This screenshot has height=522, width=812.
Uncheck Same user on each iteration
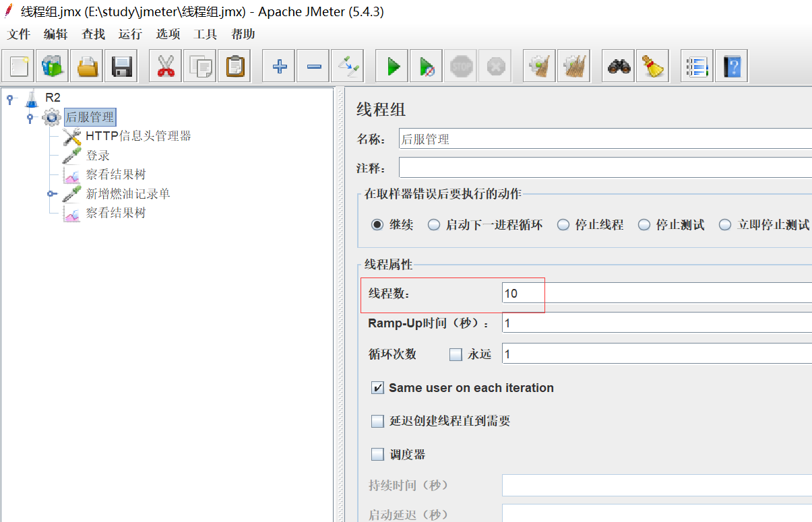377,388
